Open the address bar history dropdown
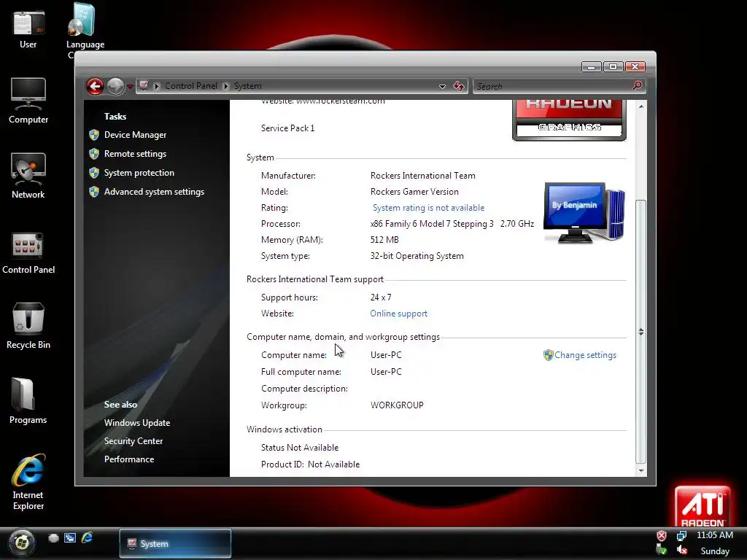The image size is (747, 560). 442,86
